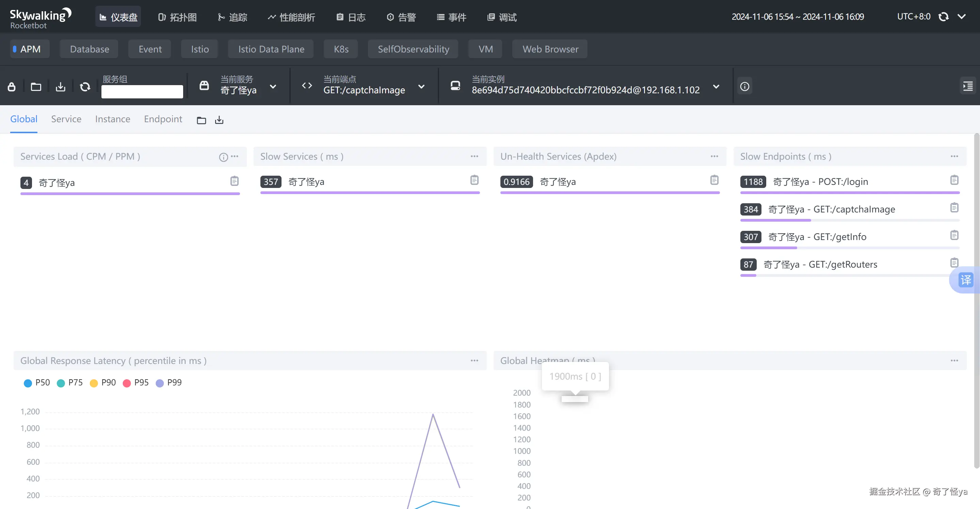Select the SelfObservability dashboard button

point(413,49)
